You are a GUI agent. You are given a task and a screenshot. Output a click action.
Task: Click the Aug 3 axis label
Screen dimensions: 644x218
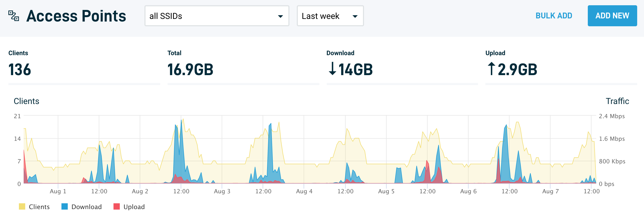pos(222,191)
